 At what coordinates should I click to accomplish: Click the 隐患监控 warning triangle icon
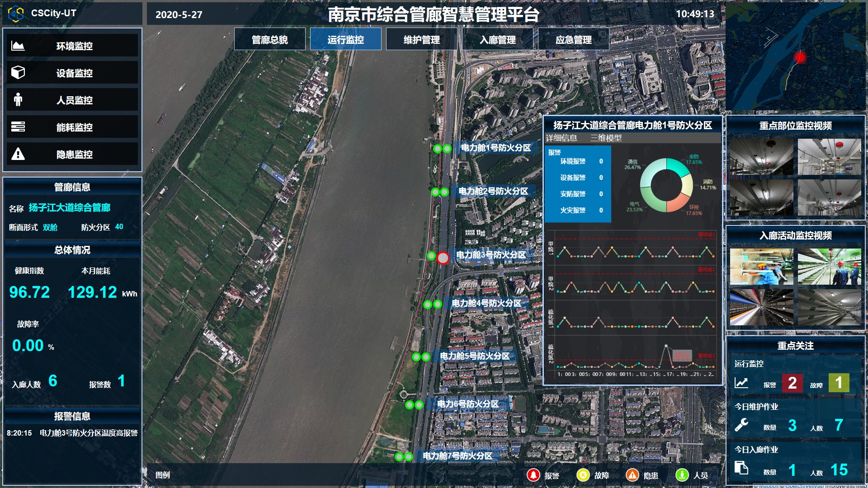[18, 154]
